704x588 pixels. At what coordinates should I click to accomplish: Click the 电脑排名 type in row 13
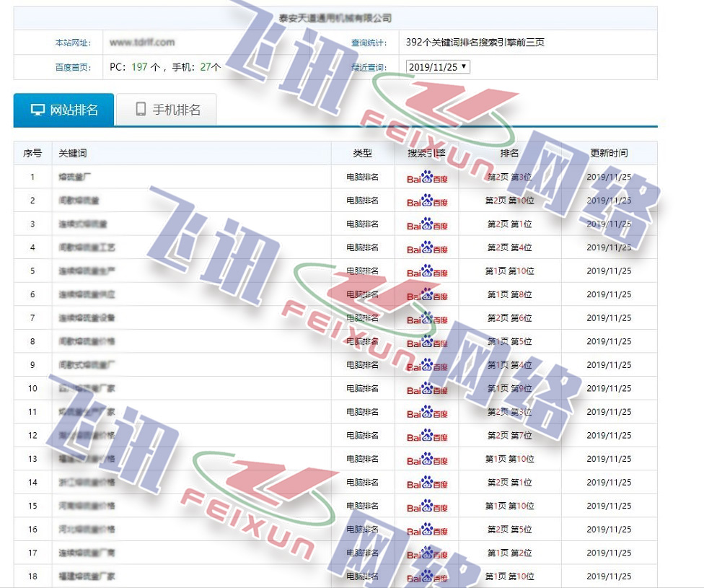(x=362, y=459)
